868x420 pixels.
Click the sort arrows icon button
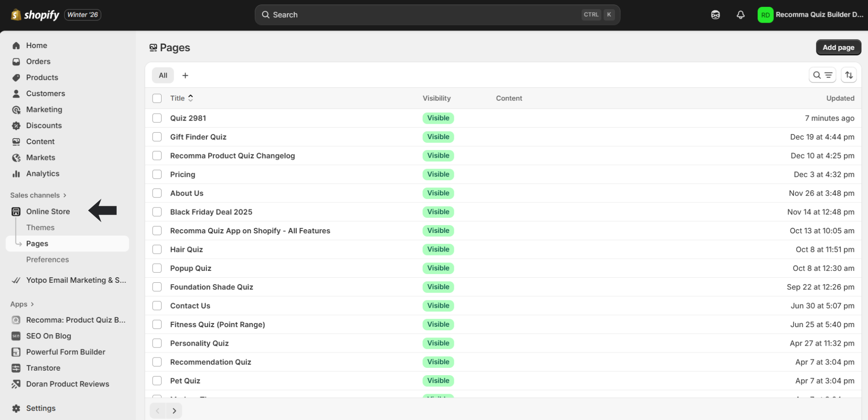(x=849, y=75)
